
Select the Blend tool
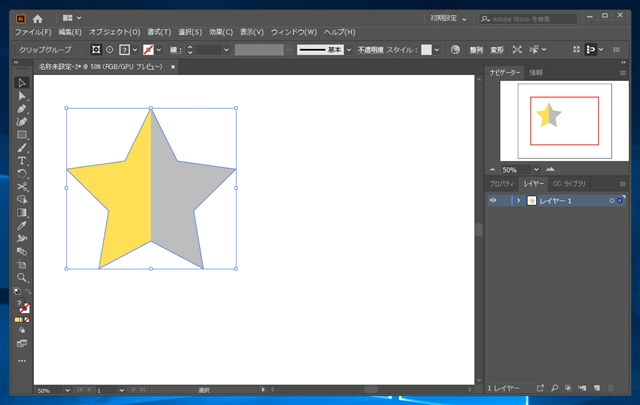(22, 251)
